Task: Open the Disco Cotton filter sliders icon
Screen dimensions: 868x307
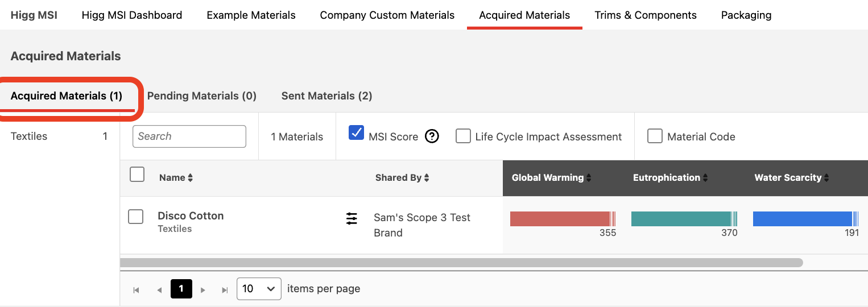Action: [x=352, y=218]
